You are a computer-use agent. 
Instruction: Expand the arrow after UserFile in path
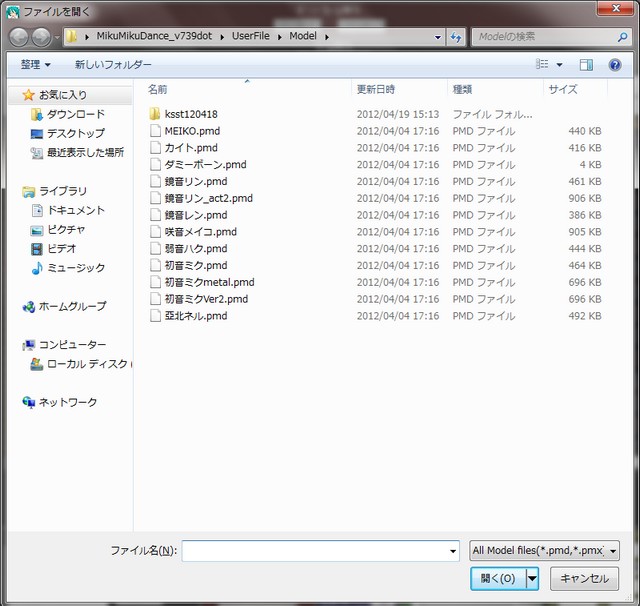(x=280, y=37)
